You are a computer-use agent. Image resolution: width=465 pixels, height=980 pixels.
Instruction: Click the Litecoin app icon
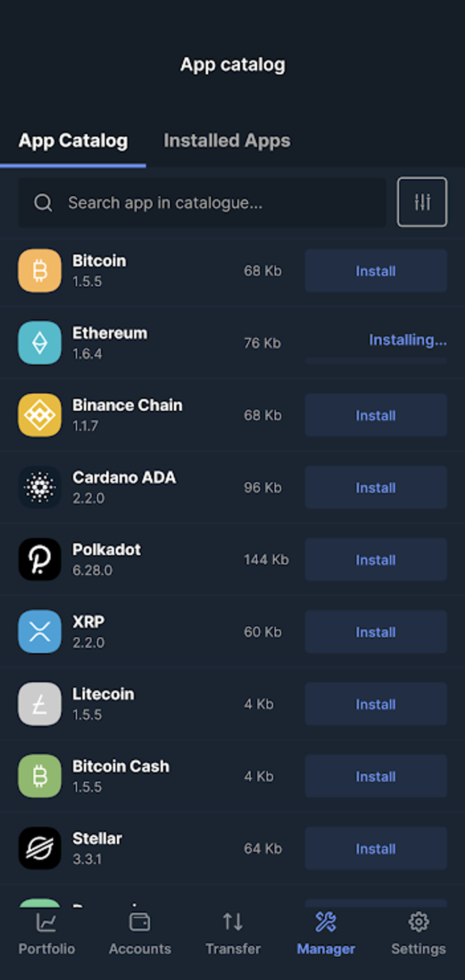(x=40, y=704)
